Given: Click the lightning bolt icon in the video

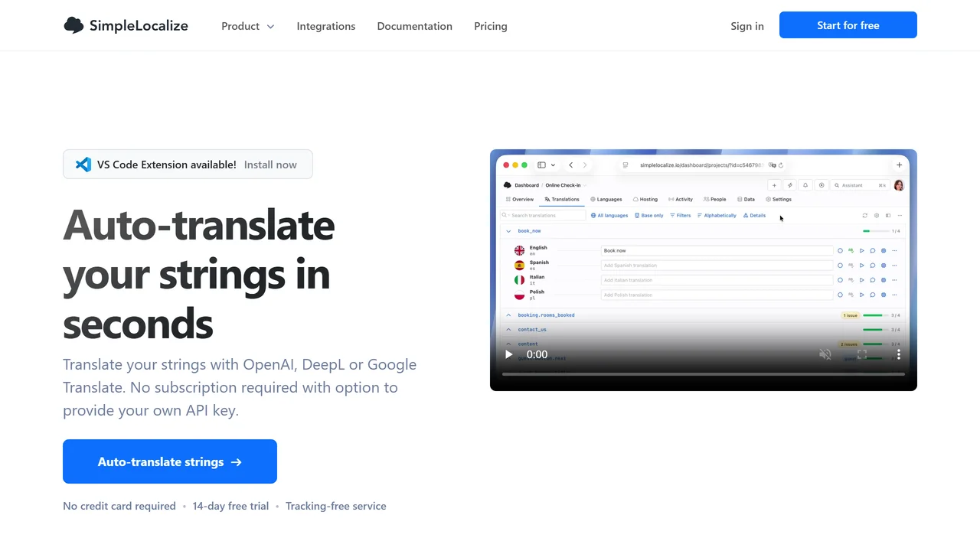Looking at the screenshot, I should click(790, 185).
